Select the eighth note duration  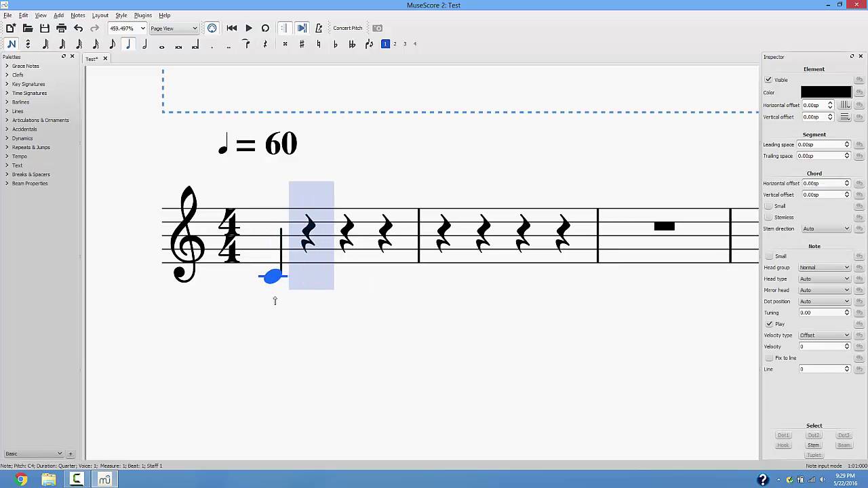(113, 44)
